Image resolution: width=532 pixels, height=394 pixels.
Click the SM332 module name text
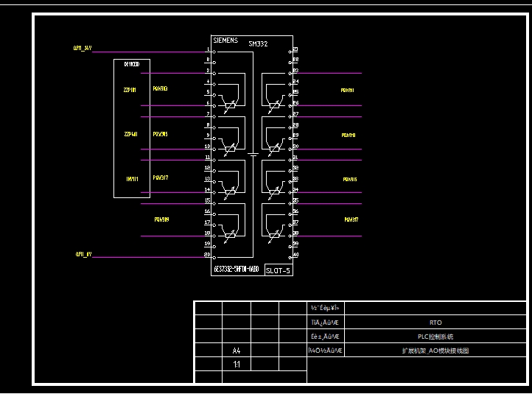pyautogui.click(x=258, y=43)
